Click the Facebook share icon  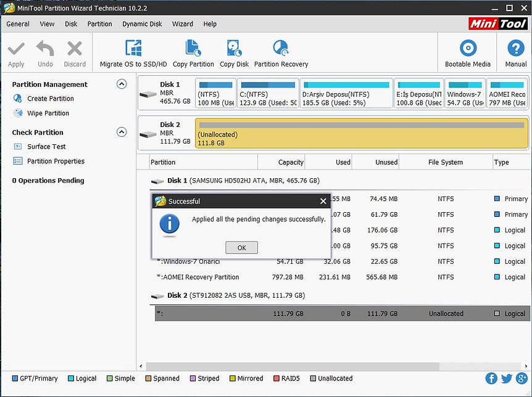click(491, 379)
